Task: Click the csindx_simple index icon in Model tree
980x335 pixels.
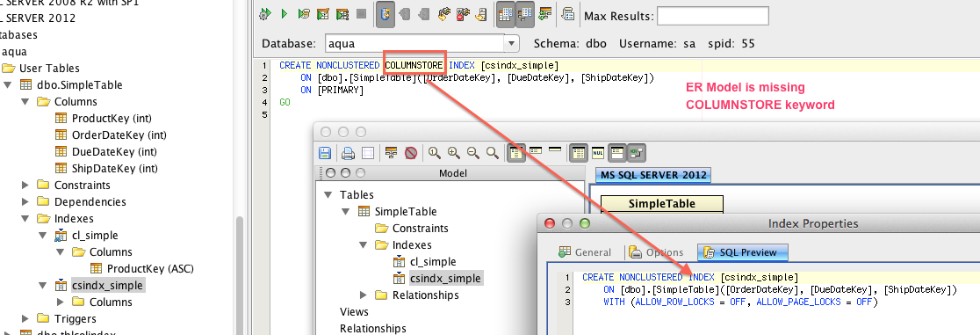Action: [x=398, y=278]
